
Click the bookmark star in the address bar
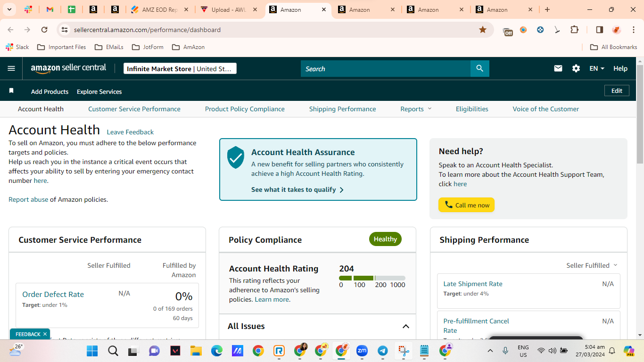[x=483, y=30]
